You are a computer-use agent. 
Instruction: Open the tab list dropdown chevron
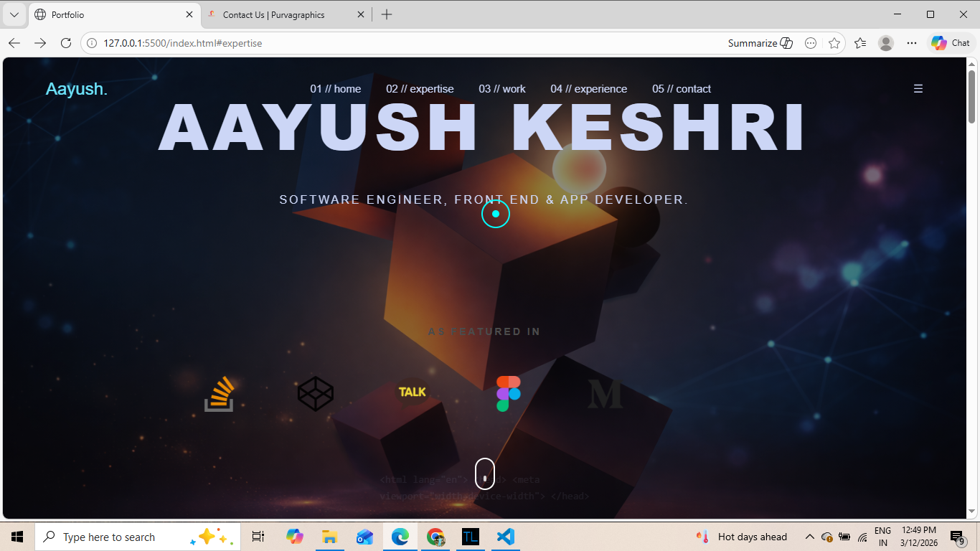(14, 14)
